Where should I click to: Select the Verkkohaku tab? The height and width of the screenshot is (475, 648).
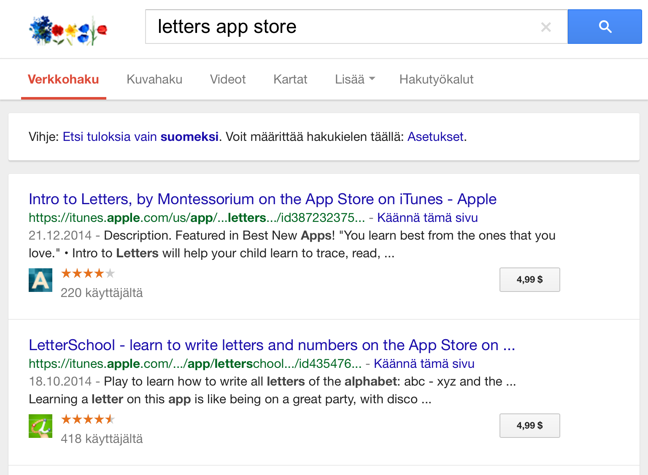click(x=63, y=79)
